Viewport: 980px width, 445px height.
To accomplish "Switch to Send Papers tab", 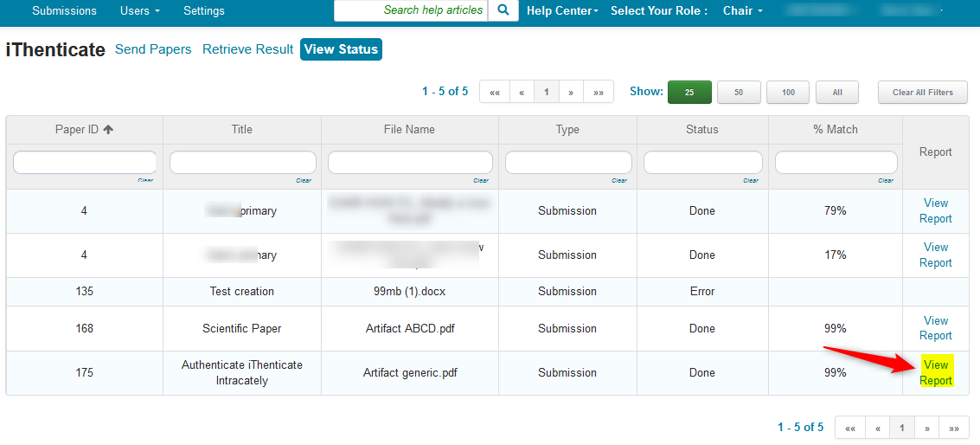I will pyautogui.click(x=153, y=49).
